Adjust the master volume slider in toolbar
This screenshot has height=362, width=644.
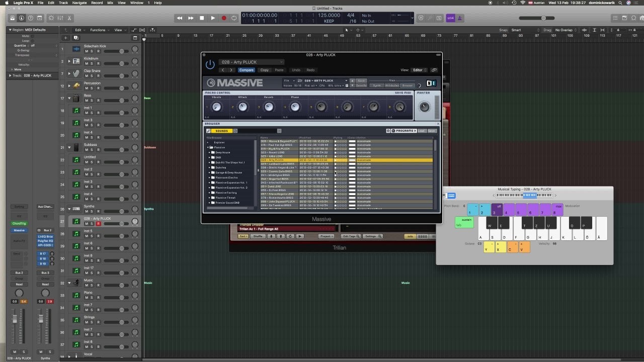point(543,18)
